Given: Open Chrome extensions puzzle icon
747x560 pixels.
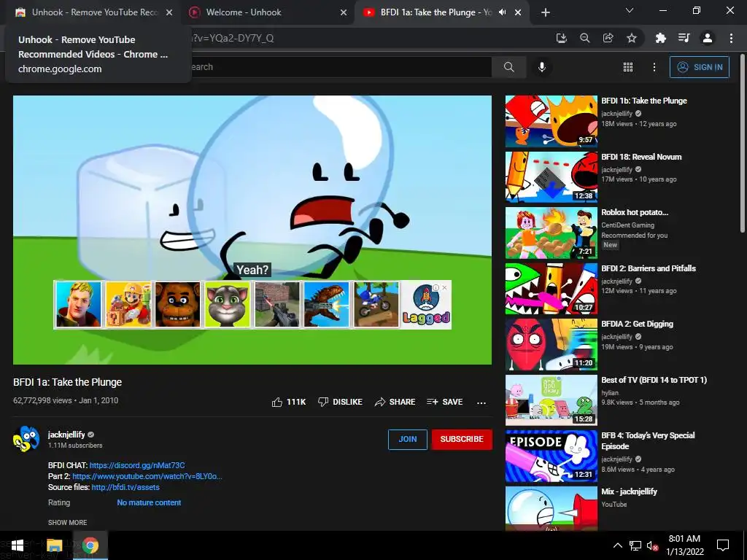Looking at the screenshot, I should click(660, 38).
